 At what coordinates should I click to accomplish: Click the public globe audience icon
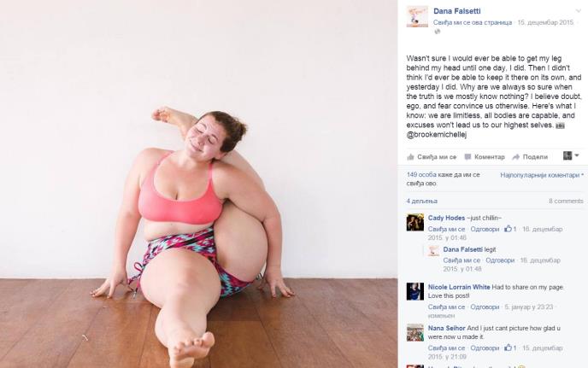[437, 32]
